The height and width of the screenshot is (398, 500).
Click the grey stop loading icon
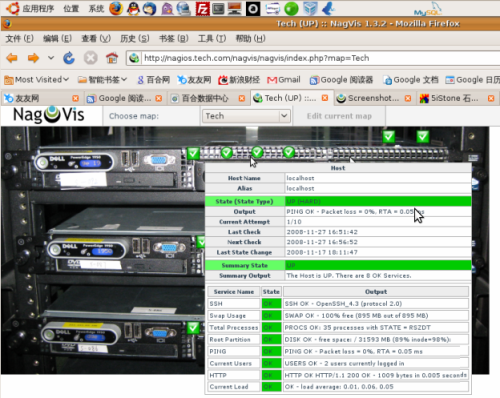click(90, 58)
